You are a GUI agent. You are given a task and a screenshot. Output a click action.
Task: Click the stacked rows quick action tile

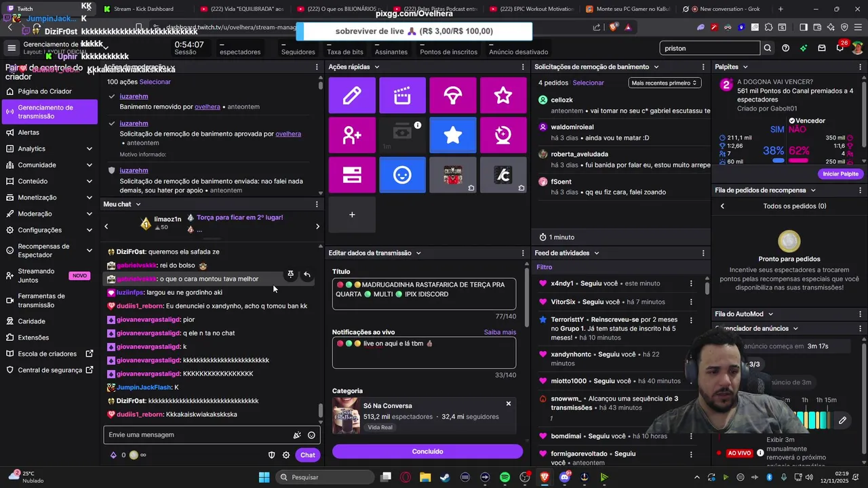click(x=352, y=175)
